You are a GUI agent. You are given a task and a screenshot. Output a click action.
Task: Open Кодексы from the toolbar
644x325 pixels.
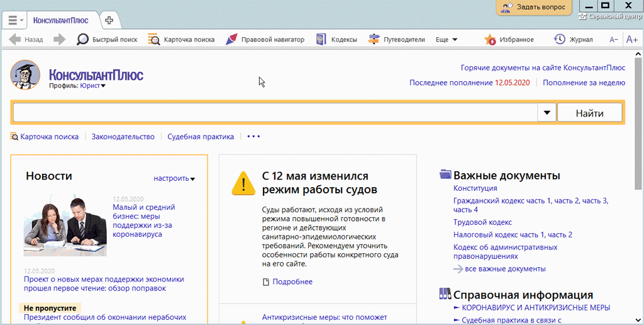336,40
